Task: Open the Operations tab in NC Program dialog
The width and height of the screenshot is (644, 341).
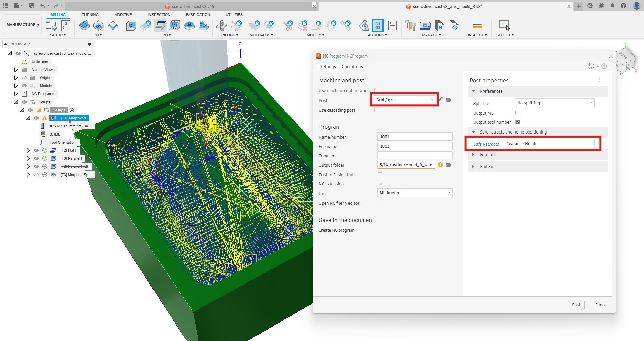Action: (x=352, y=66)
